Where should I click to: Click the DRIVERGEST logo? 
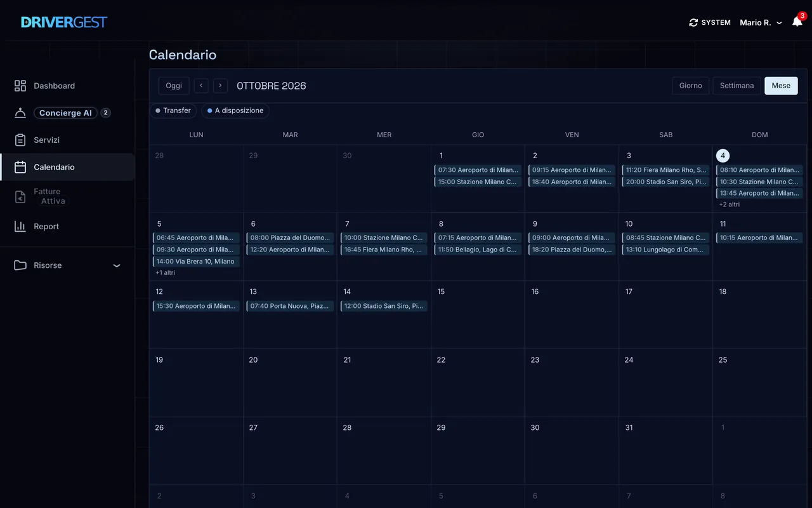click(64, 22)
